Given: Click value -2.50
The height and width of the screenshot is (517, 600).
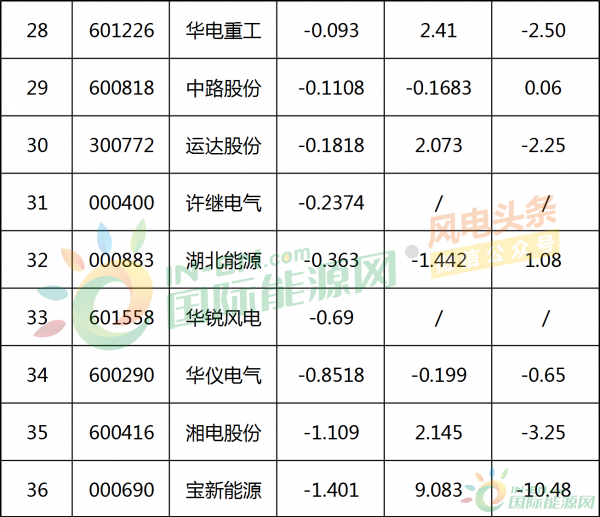Looking at the screenshot, I should pyautogui.click(x=543, y=31).
